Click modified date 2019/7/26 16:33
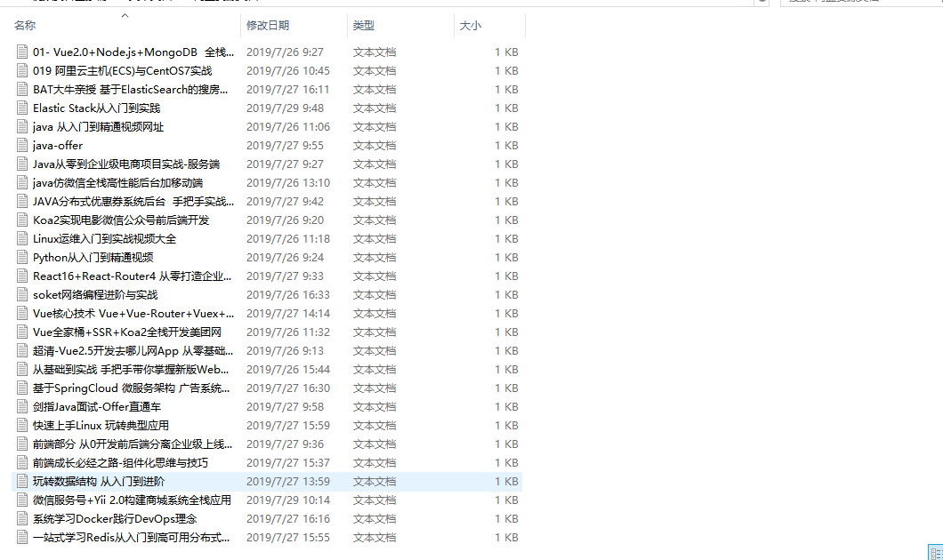The image size is (943, 560). [288, 294]
